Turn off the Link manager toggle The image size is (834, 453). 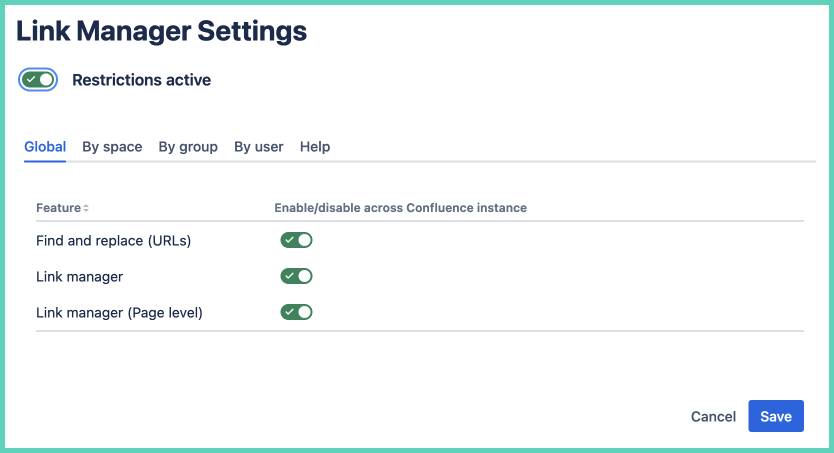pyautogui.click(x=296, y=276)
